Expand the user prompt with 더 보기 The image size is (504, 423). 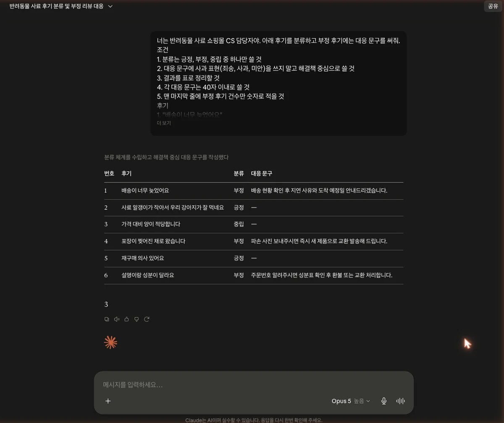[x=164, y=123]
